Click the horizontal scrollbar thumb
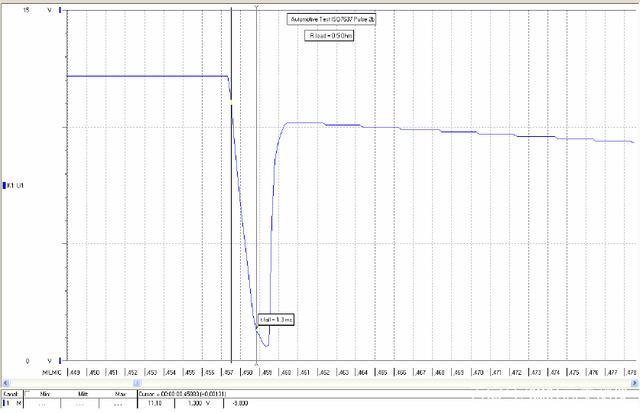Viewport: 640px width, 413px height. (137, 383)
